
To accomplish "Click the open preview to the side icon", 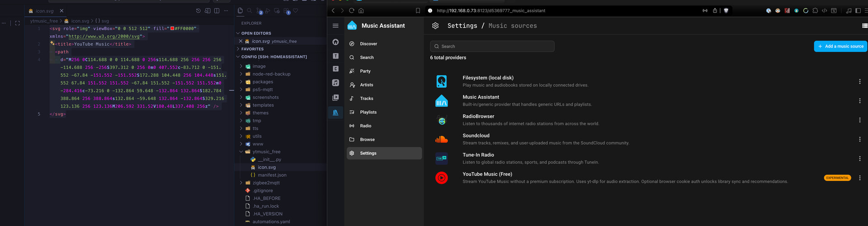I will [208, 11].
